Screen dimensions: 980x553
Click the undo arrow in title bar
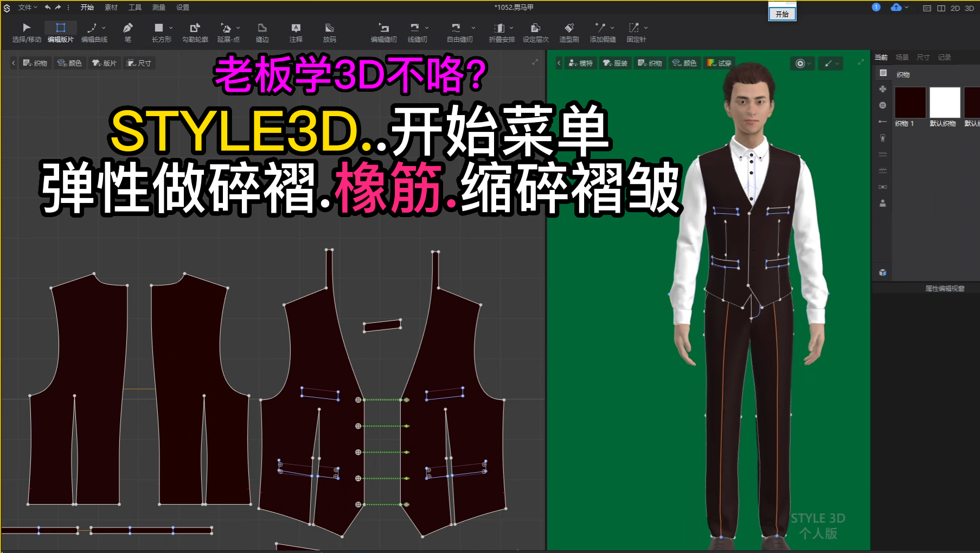coord(48,8)
